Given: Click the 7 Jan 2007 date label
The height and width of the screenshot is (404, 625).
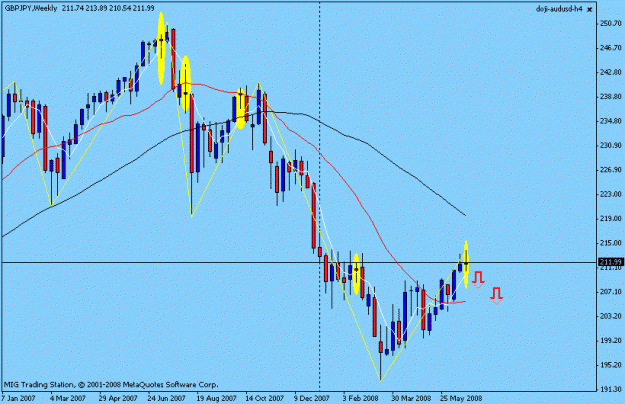Looking at the screenshot, I should (18, 398).
